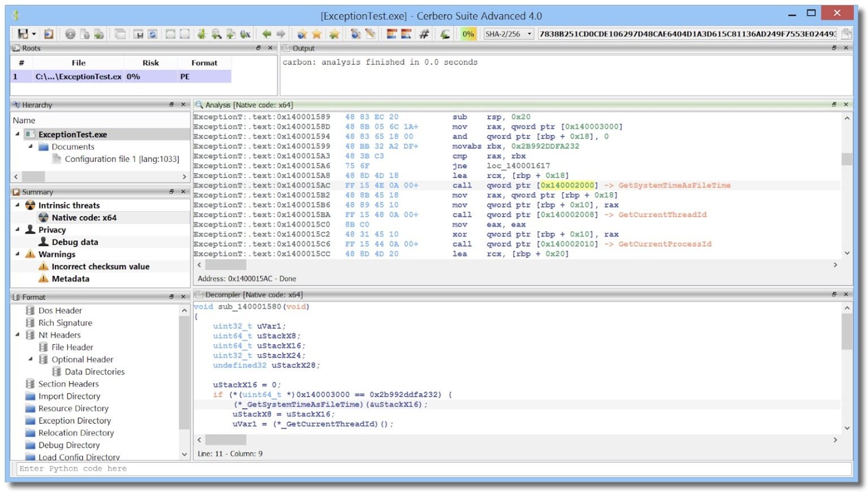Viewport: 868px width, 492px height.
Task: Click the Risk column header in Roots
Action: click(x=150, y=63)
